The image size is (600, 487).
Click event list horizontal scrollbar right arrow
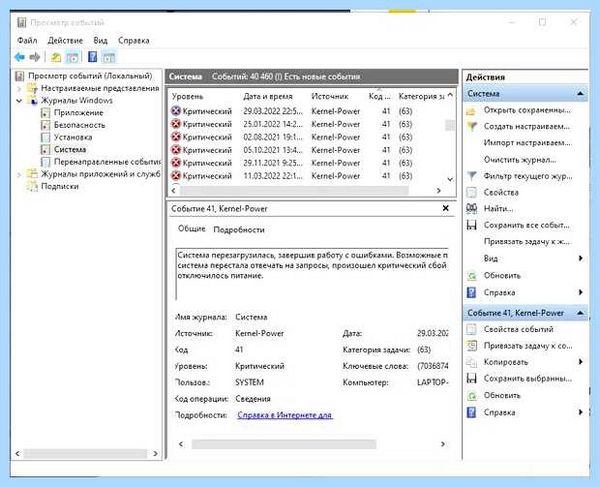coord(439,191)
